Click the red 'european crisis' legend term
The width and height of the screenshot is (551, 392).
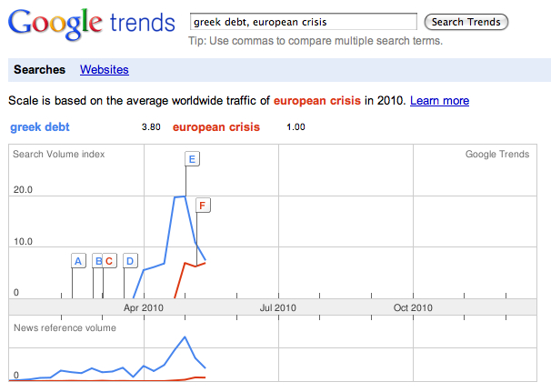pos(216,126)
